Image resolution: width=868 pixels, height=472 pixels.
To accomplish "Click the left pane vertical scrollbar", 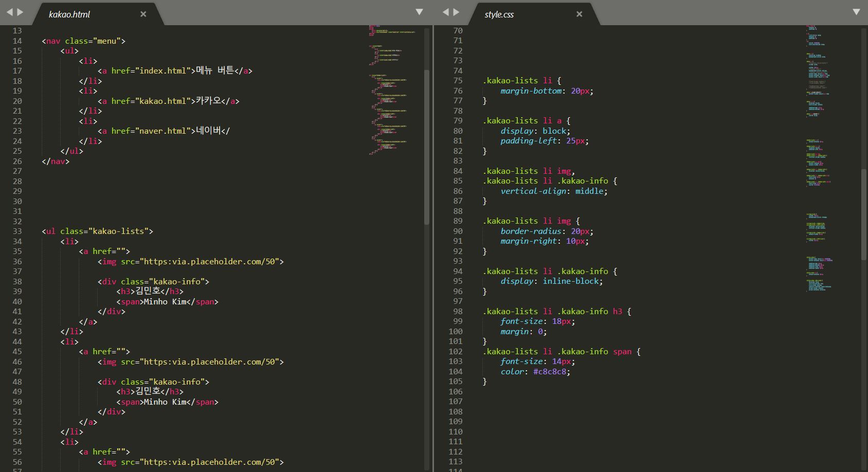I will tap(427, 148).
